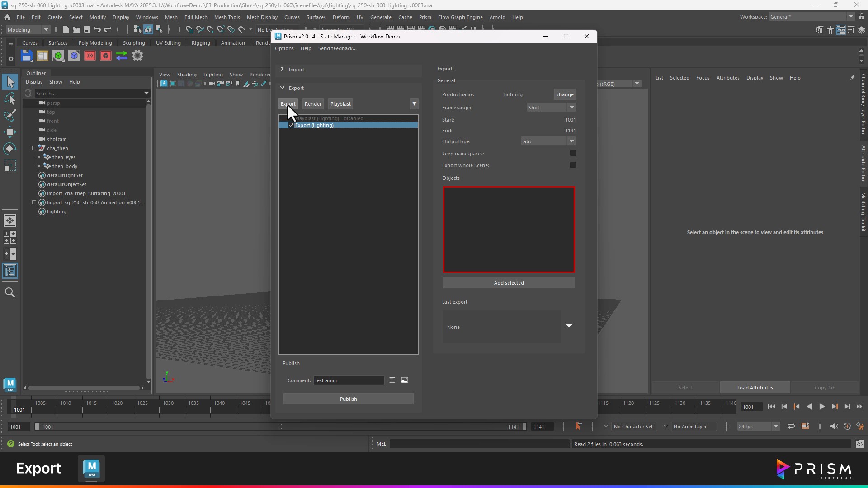Screen dimensions: 868x488
Task: Open the Prism Project Browser shelf icon
Action: click(x=42, y=56)
